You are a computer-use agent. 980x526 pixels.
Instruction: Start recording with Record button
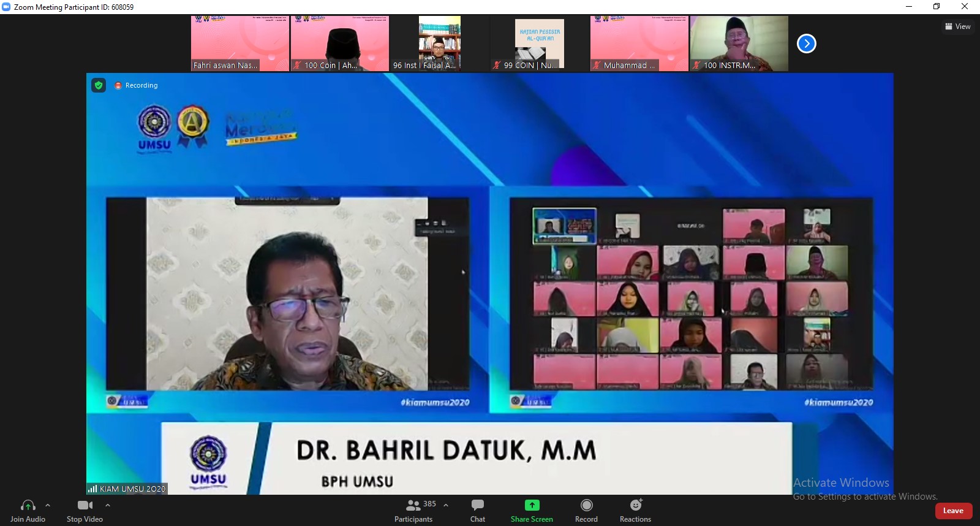coord(586,511)
